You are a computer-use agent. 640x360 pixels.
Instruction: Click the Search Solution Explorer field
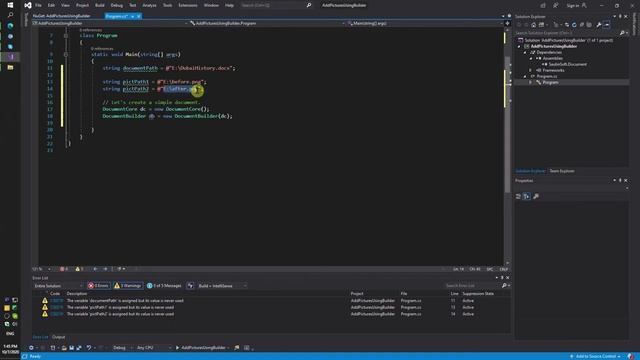pos(567,33)
